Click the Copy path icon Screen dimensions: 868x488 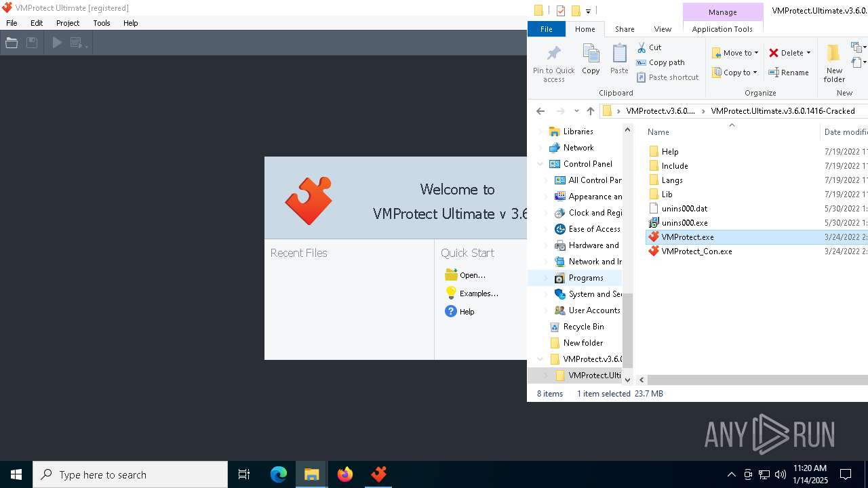click(642, 62)
